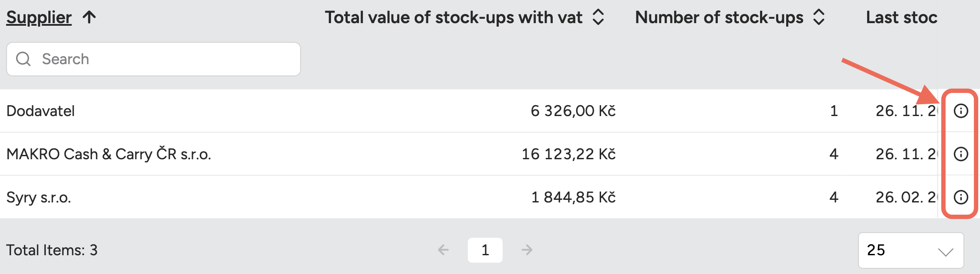Select the Dodavatel supplier row
This screenshot has height=274, width=980.
pyautogui.click(x=41, y=111)
